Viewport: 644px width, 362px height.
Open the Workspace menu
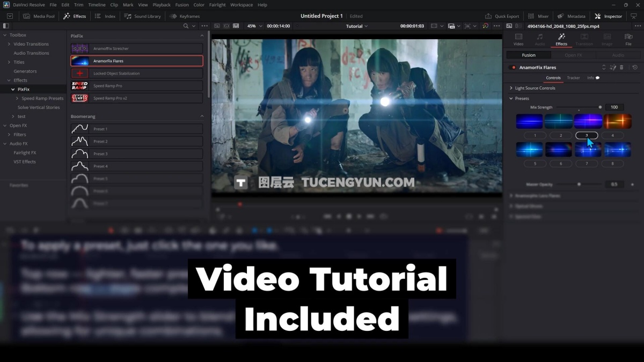click(x=241, y=5)
